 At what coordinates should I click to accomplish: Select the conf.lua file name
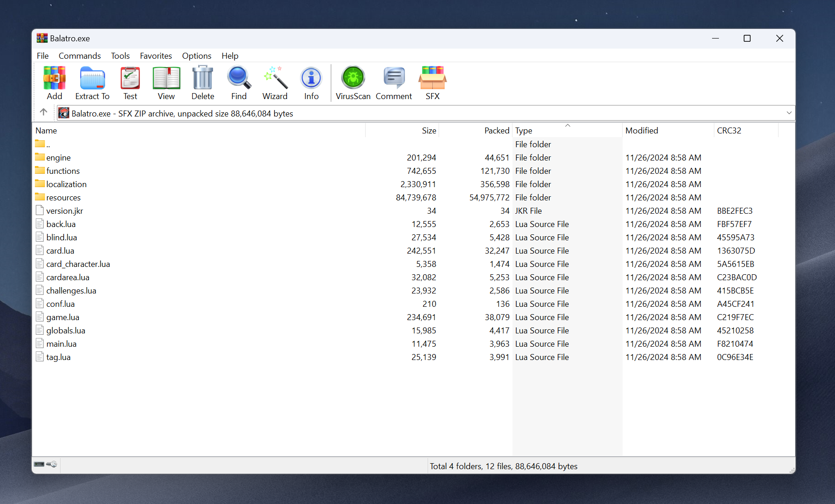pos(61,304)
